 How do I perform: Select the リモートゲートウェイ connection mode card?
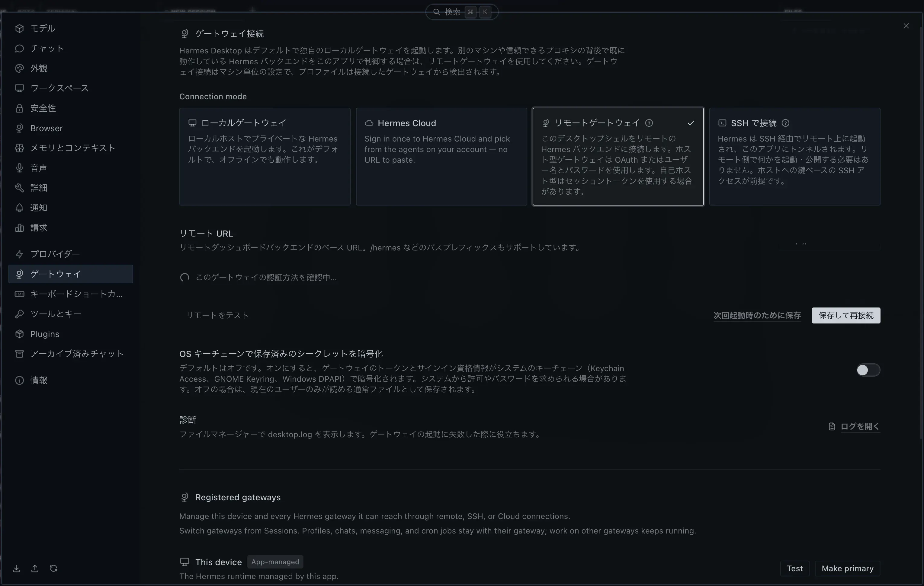[618, 157]
